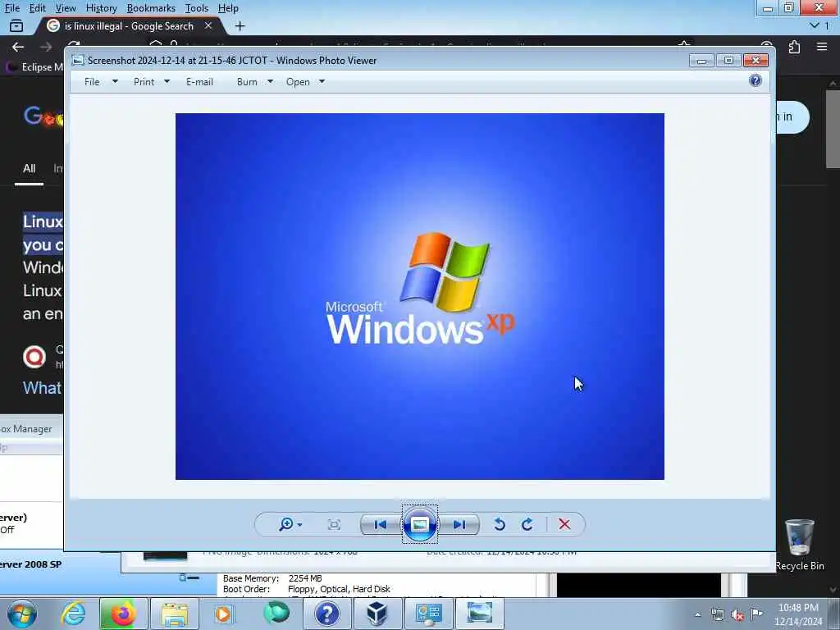Open Action Center flag icon
Screen dimensions: 840x630
click(756, 614)
